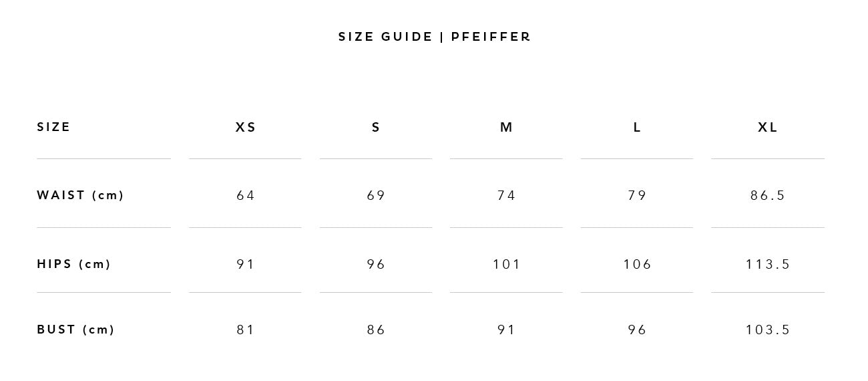Select the XL size column header
Screen dimensions: 868x381
tap(768, 127)
